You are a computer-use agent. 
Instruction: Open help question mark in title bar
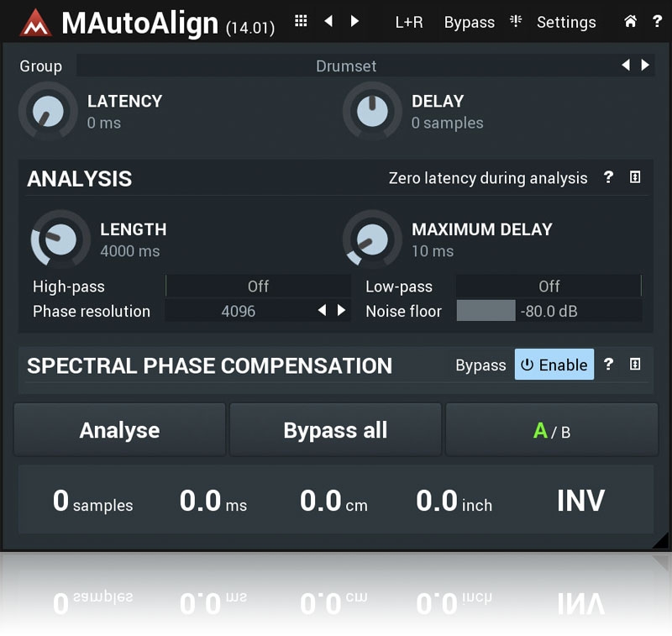657,22
